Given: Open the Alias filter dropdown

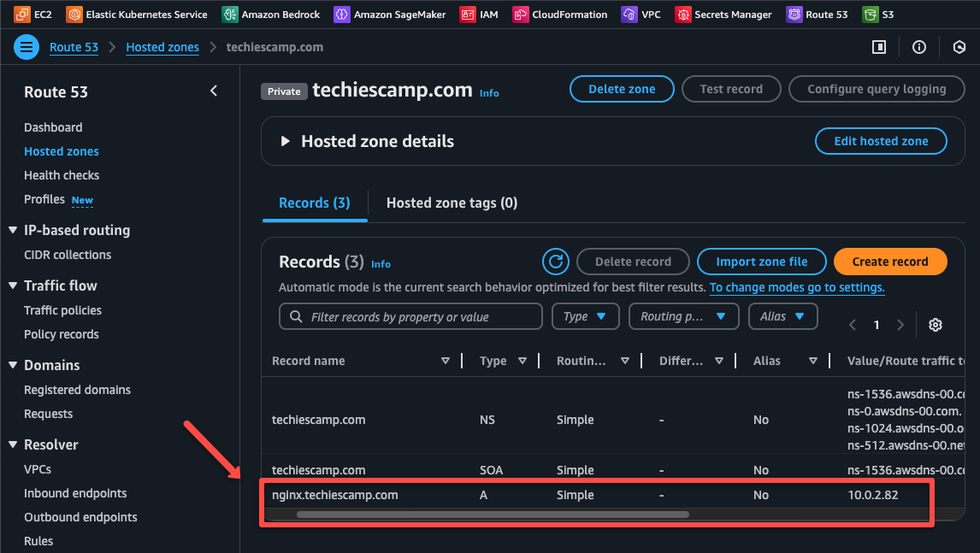Looking at the screenshot, I should tap(782, 316).
